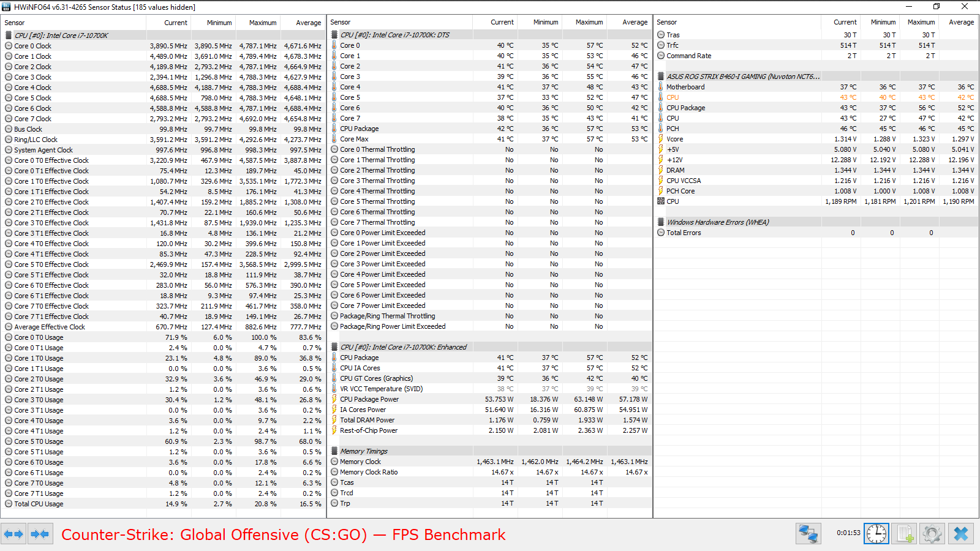This screenshot has width=980, height=551.
Task: Select the Core 7 T1 Usage row
Action: click(164, 493)
